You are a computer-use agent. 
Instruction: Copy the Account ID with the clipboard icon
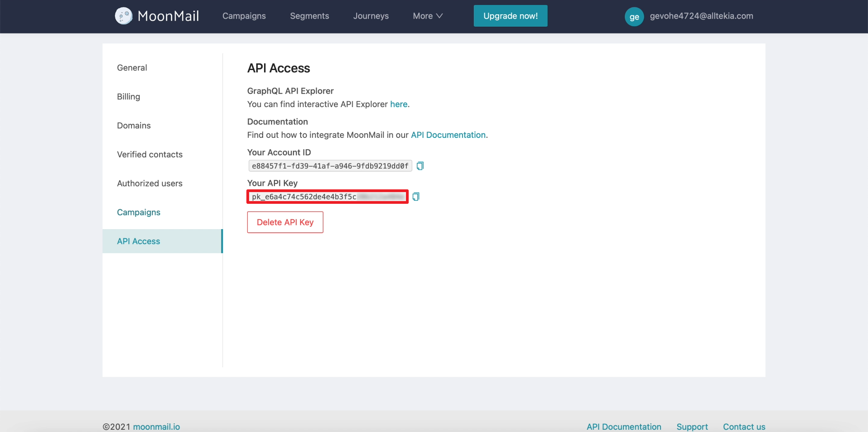(x=420, y=166)
